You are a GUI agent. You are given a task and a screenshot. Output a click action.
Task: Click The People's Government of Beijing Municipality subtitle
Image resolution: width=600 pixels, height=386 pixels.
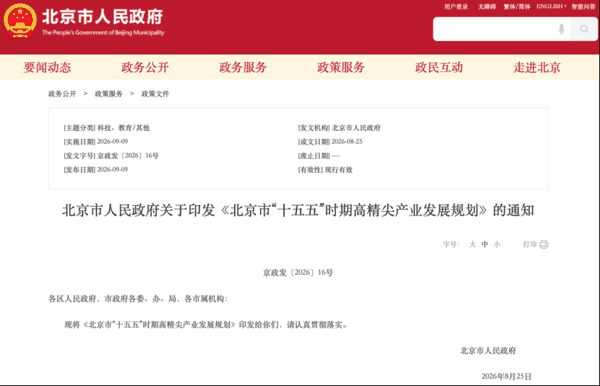pyautogui.click(x=103, y=33)
